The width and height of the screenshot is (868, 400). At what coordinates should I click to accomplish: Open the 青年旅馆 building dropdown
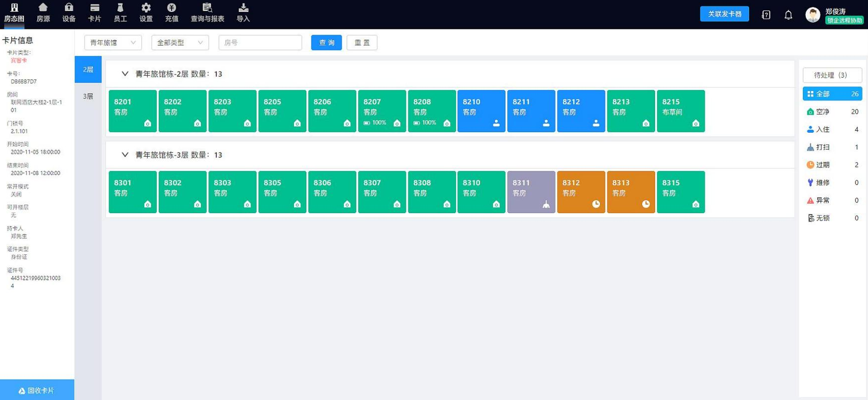[113, 43]
